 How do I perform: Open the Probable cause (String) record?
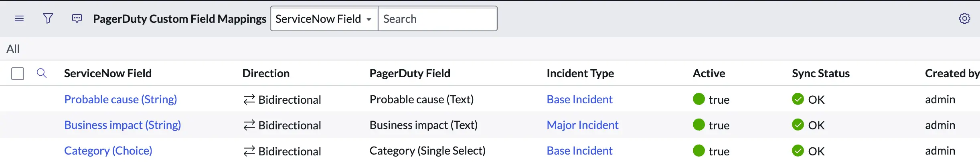pos(120,99)
